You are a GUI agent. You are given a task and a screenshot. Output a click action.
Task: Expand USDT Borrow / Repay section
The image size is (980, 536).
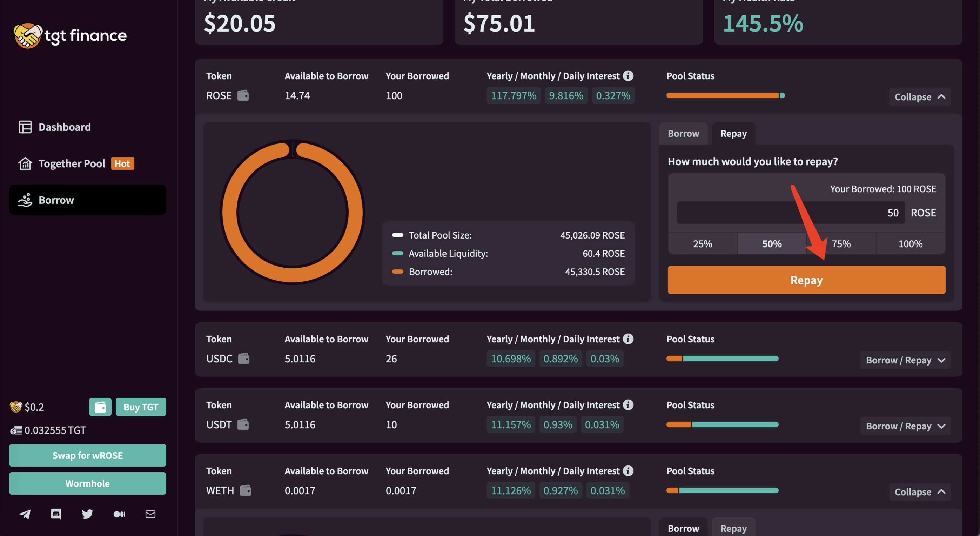[x=905, y=426]
